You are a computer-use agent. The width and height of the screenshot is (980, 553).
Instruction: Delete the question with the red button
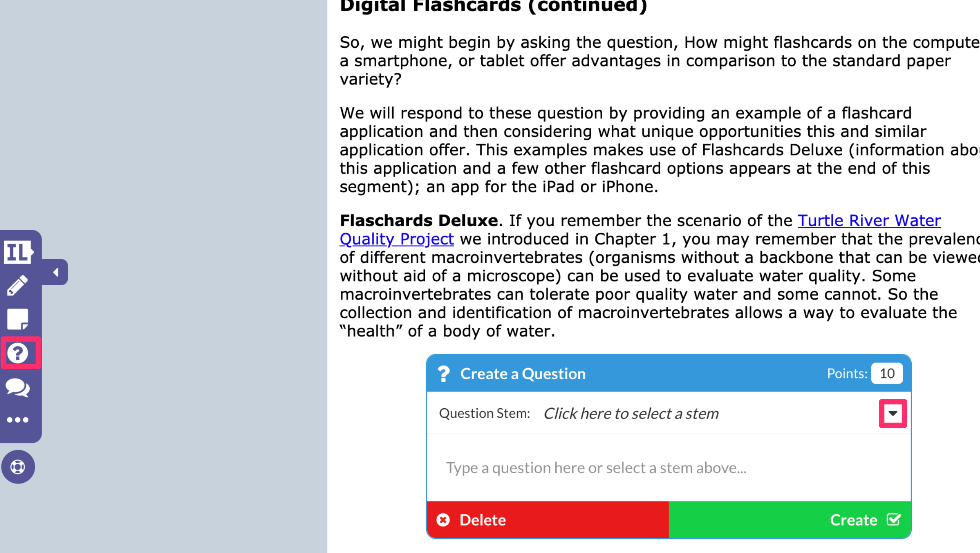548,520
